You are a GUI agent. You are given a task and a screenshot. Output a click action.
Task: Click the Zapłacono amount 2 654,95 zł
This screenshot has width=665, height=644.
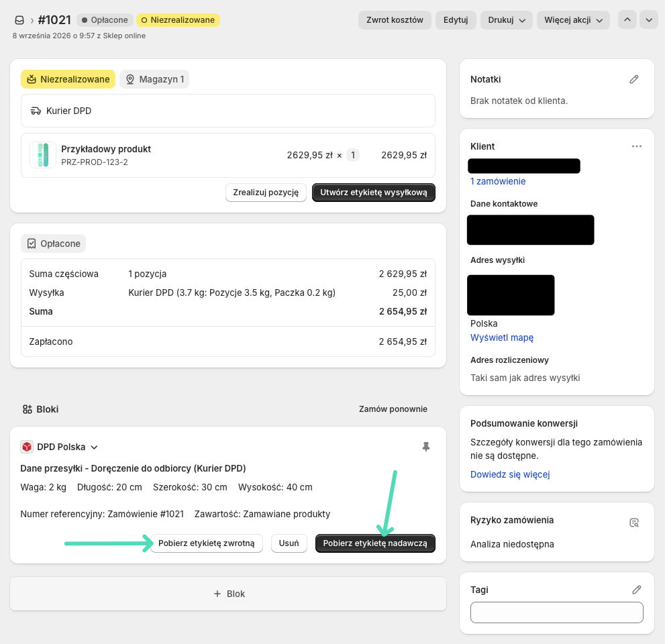(x=403, y=341)
